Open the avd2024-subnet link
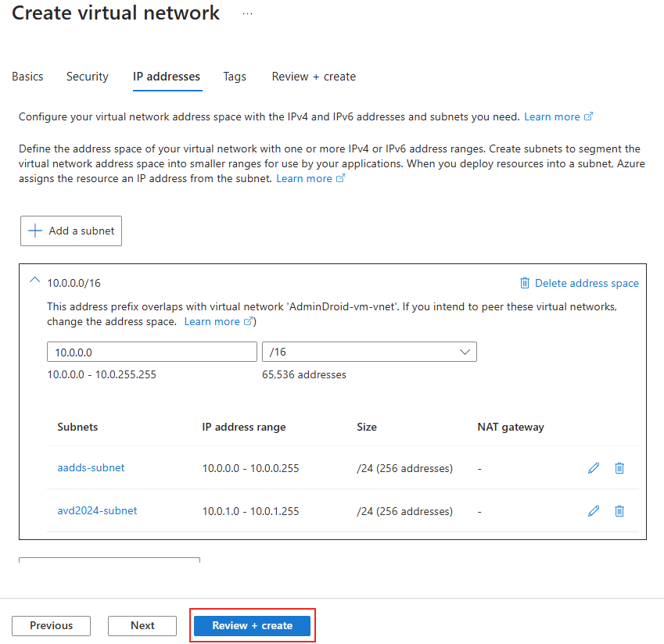664x644 pixels. (98, 510)
